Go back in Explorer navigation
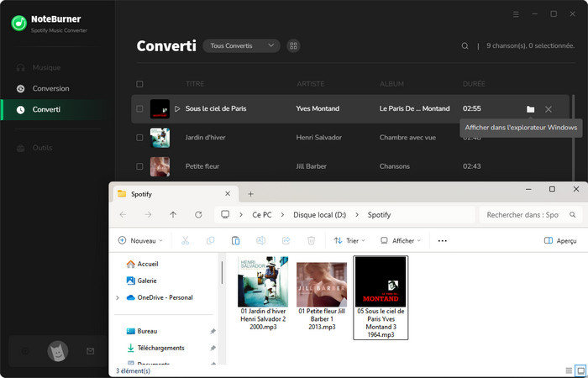588x378 pixels. click(123, 215)
